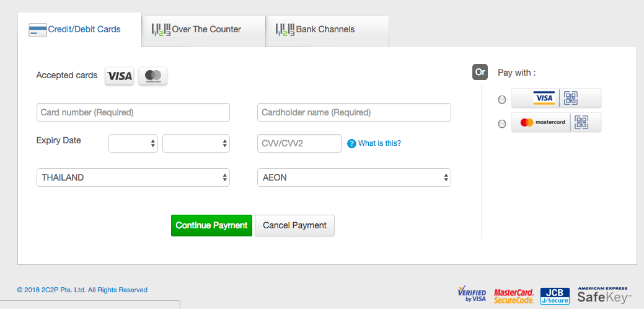Switch to the Bank Channels tab
This screenshot has width=644, height=309.
(327, 29)
